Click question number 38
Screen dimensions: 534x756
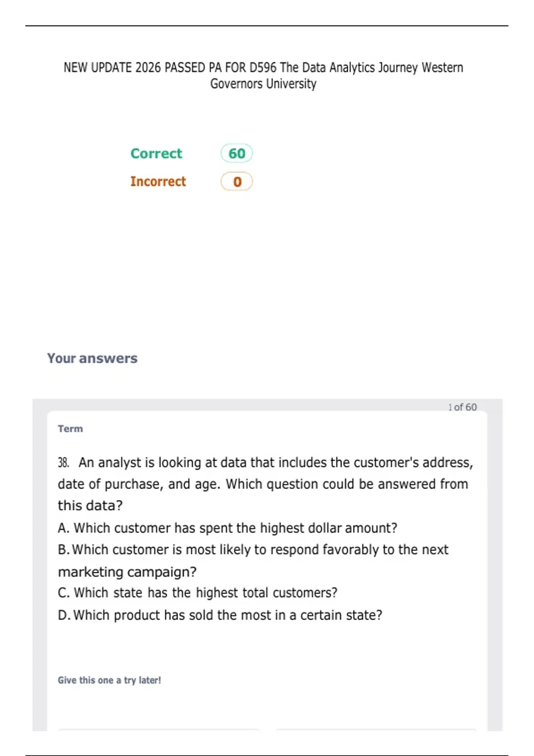coord(63,462)
